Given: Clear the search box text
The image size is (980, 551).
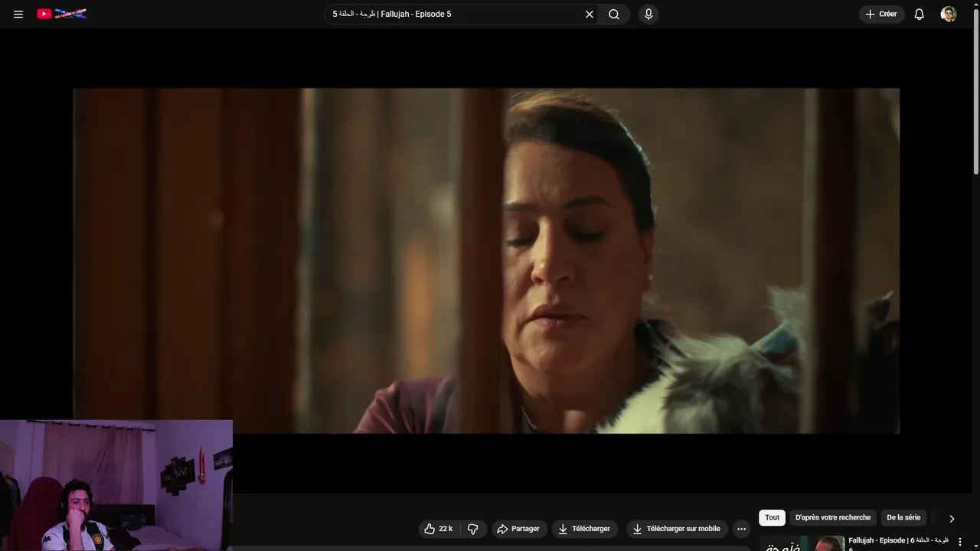Looking at the screenshot, I should (x=590, y=14).
